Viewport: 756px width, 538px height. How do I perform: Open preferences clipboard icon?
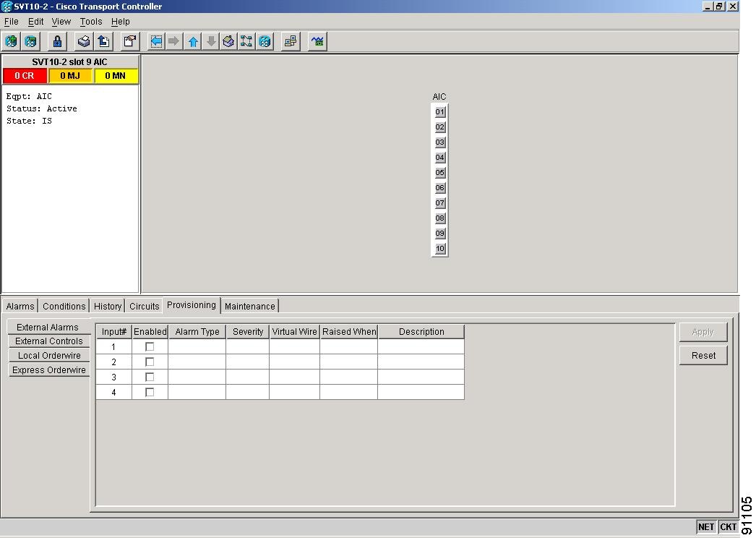click(129, 41)
